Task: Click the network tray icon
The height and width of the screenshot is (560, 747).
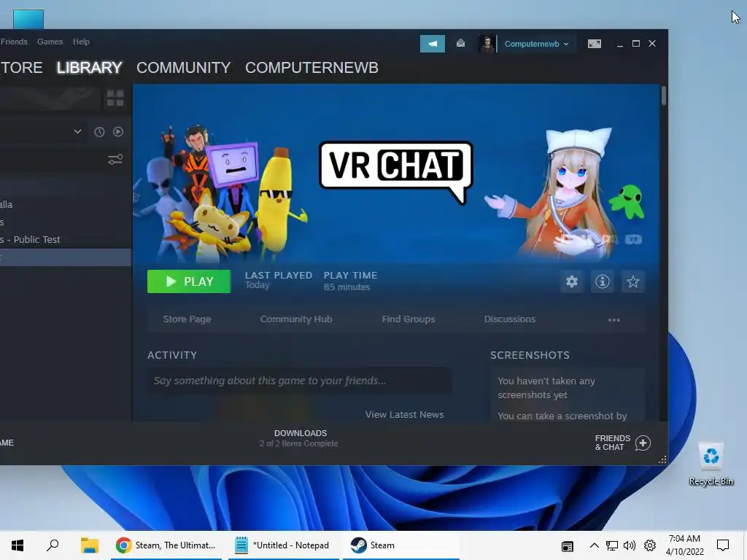Action: [612, 545]
